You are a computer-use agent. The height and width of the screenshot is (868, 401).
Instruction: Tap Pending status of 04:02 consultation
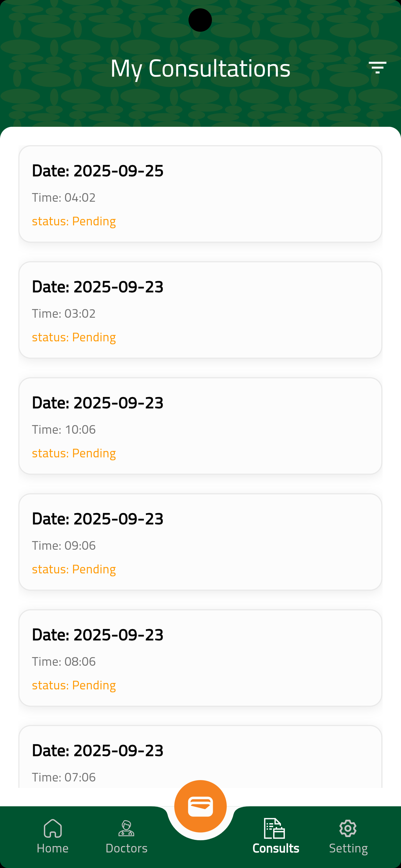(x=74, y=221)
